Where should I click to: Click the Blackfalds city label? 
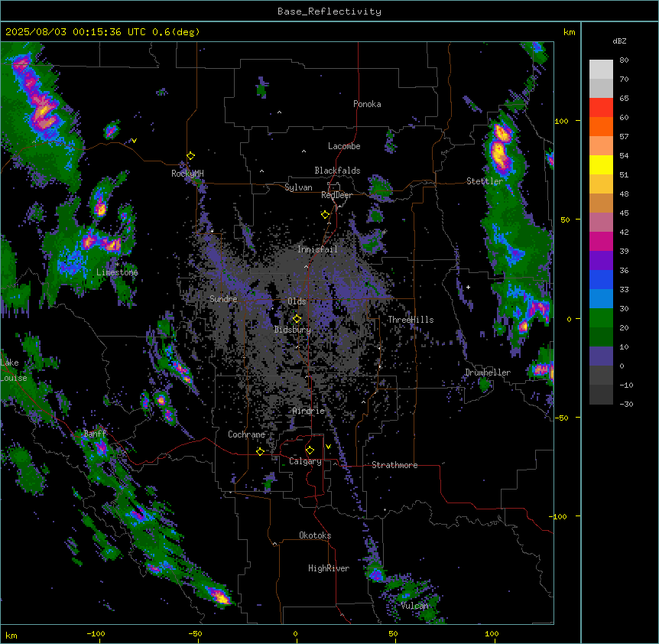(337, 171)
